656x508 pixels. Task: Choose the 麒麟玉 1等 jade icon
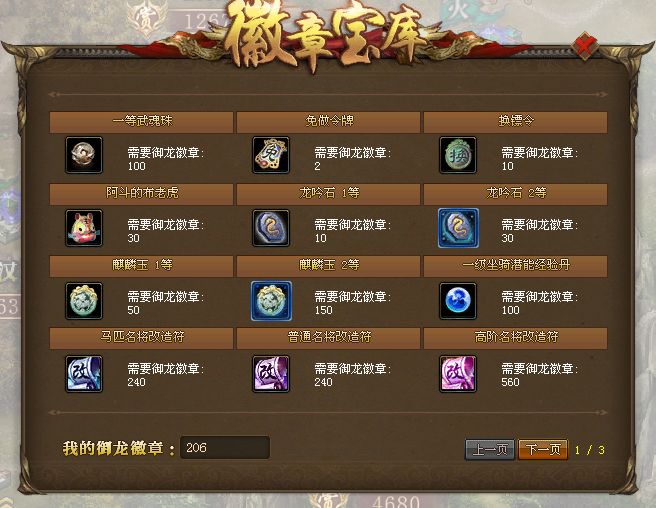(84, 301)
